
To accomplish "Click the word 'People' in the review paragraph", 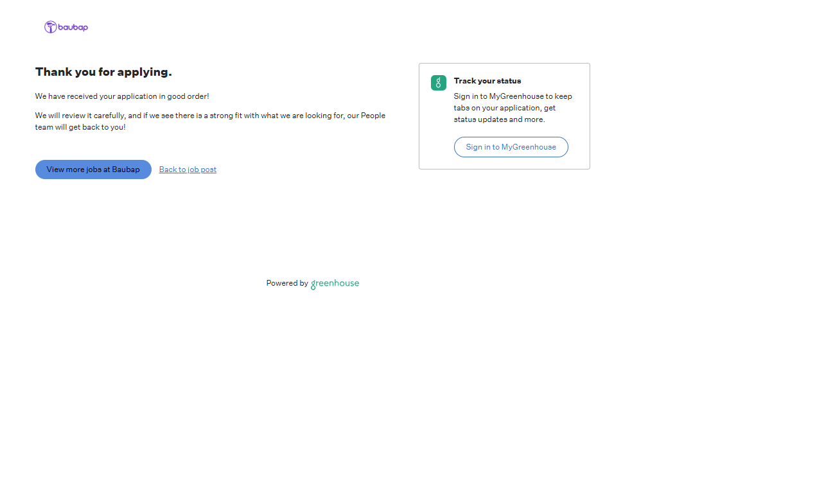I will click(373, 116).
